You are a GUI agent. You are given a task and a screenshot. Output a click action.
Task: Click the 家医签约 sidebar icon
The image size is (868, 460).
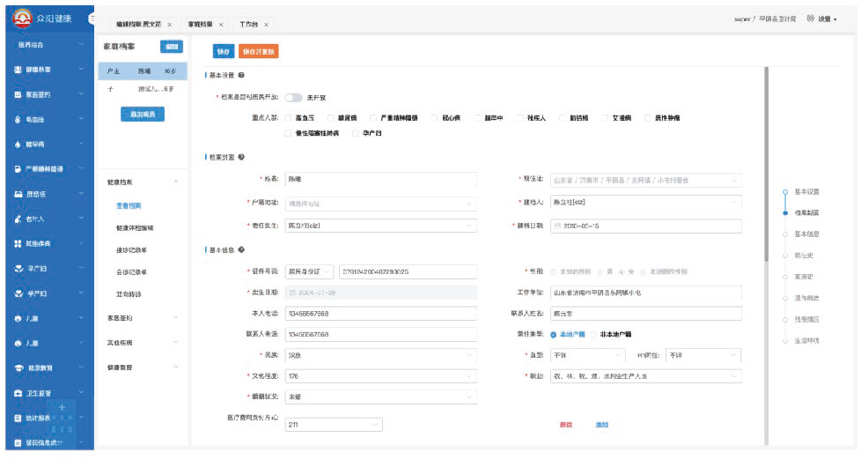[18, 94]
